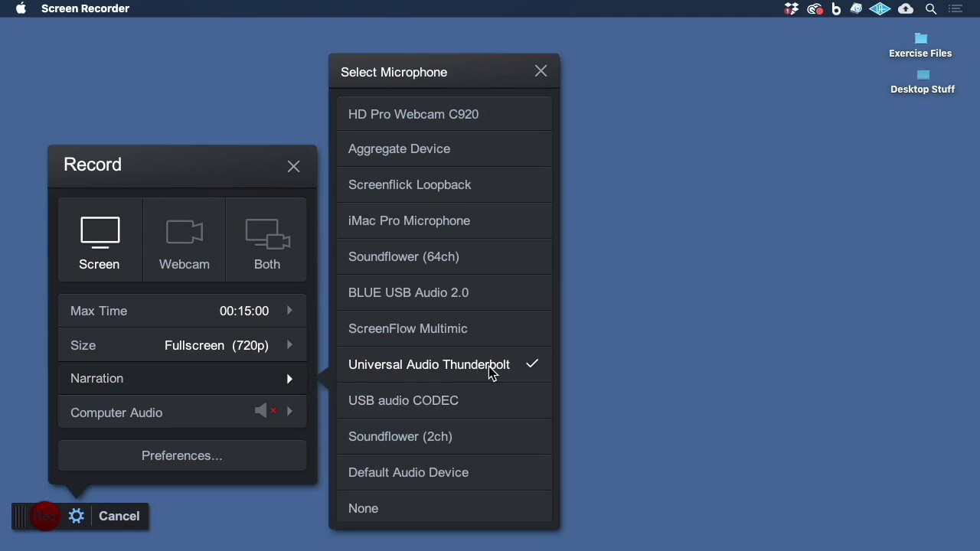Click the Max Time label

pyautogui.click(x=99, y=311)
